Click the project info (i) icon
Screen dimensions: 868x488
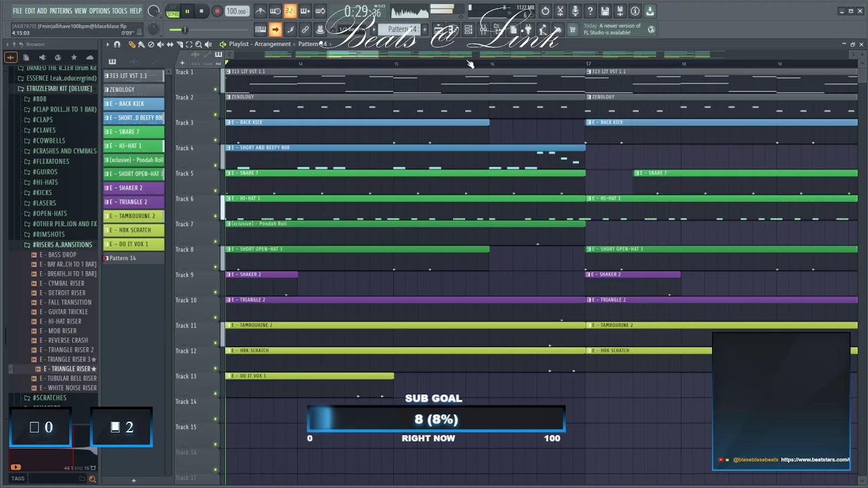(635, 11)
